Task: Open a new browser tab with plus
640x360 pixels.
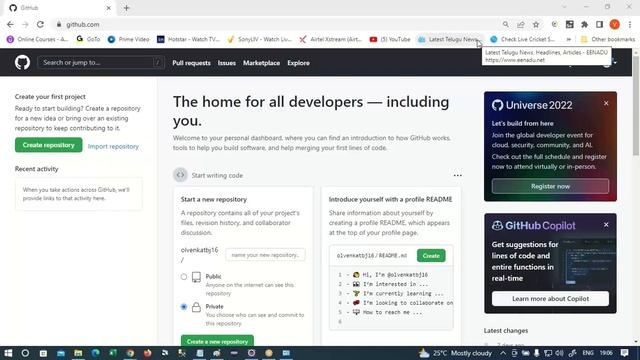Action: pyautogui.click(x=126, y=8)
